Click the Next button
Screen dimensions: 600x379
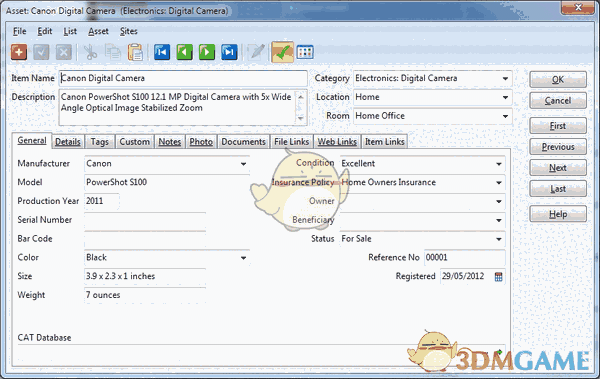pyautogui.click(x=558, y=168)
